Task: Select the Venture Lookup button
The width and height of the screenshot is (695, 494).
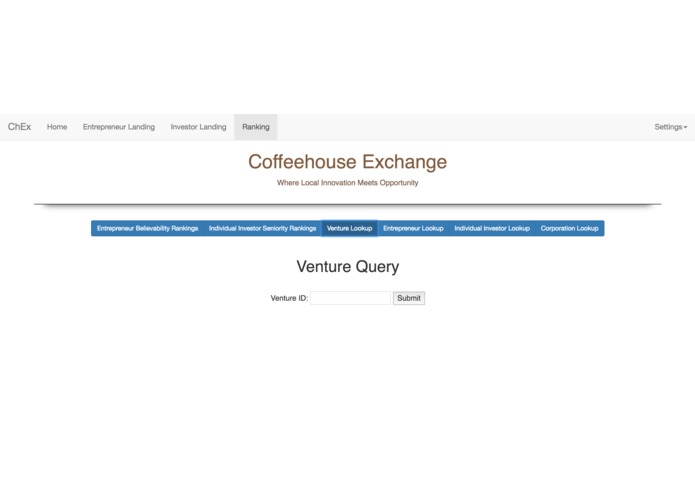Action: click(x=349, y=228)
